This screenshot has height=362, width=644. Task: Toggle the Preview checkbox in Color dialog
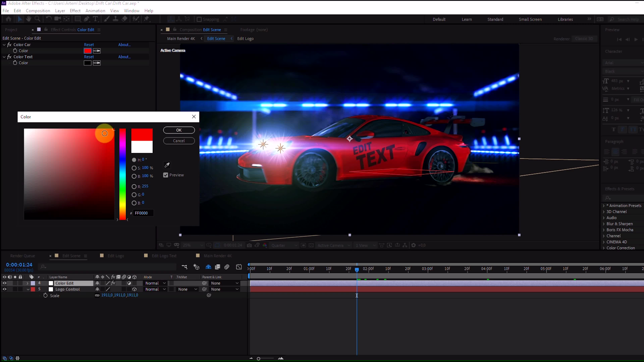tap(166, 175)
